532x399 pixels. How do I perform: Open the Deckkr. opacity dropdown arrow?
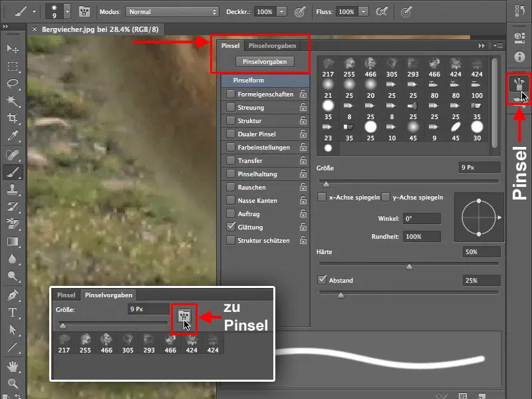coord(281,12)
